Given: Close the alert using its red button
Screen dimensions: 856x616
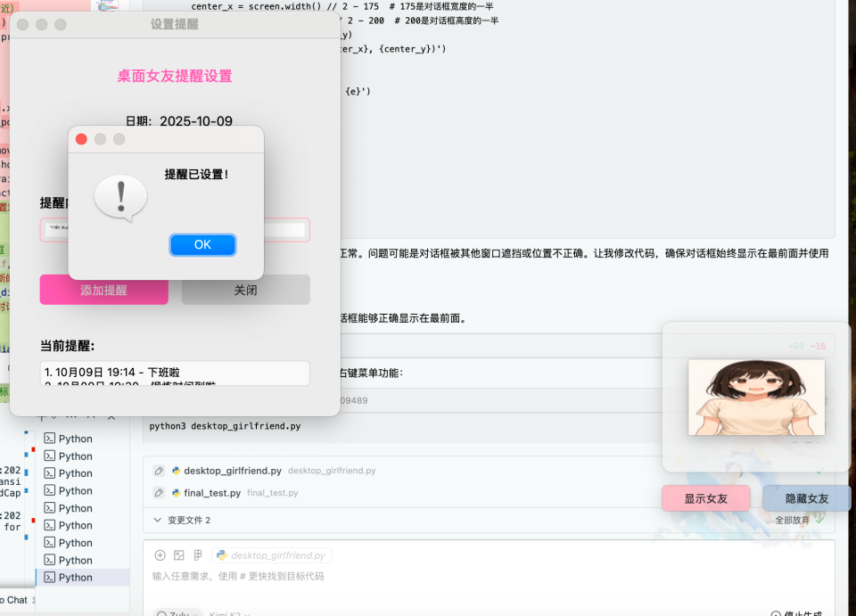Looking at the screenshot, I should (81, 139).
